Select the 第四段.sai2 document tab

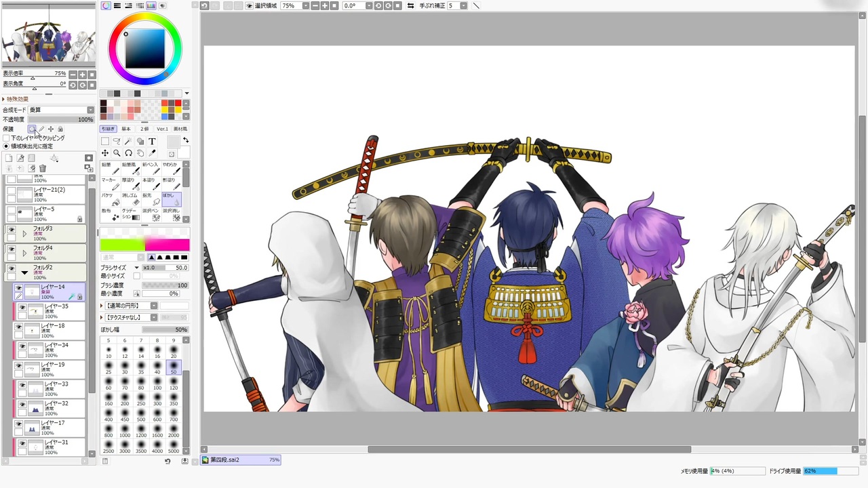241,460
